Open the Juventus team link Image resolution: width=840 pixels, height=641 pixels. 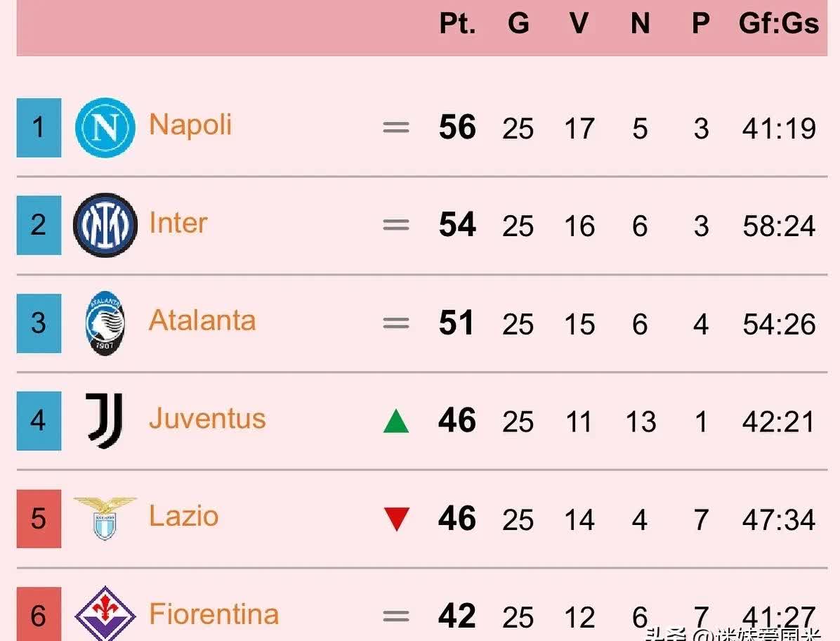click(207, 419)
